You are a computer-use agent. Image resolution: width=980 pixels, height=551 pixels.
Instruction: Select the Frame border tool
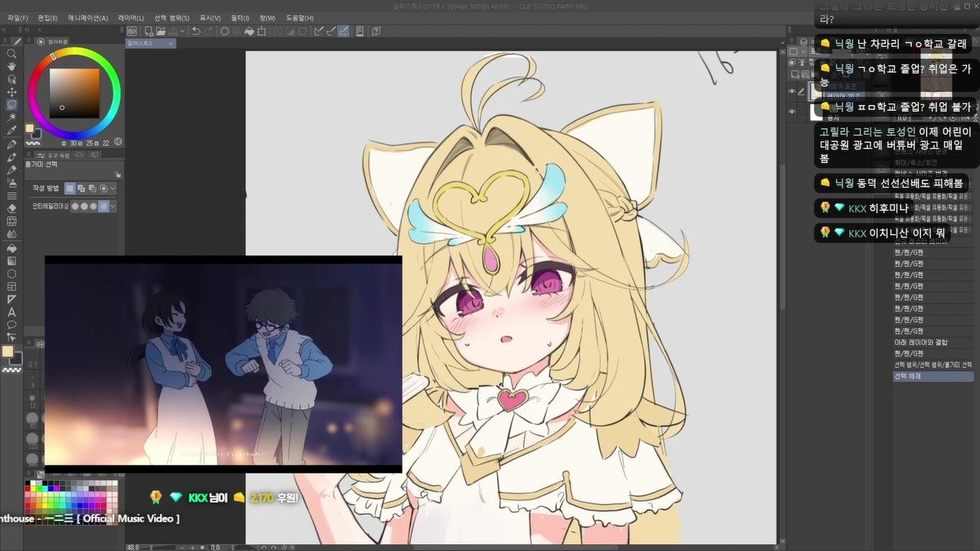tap(11, 286)
